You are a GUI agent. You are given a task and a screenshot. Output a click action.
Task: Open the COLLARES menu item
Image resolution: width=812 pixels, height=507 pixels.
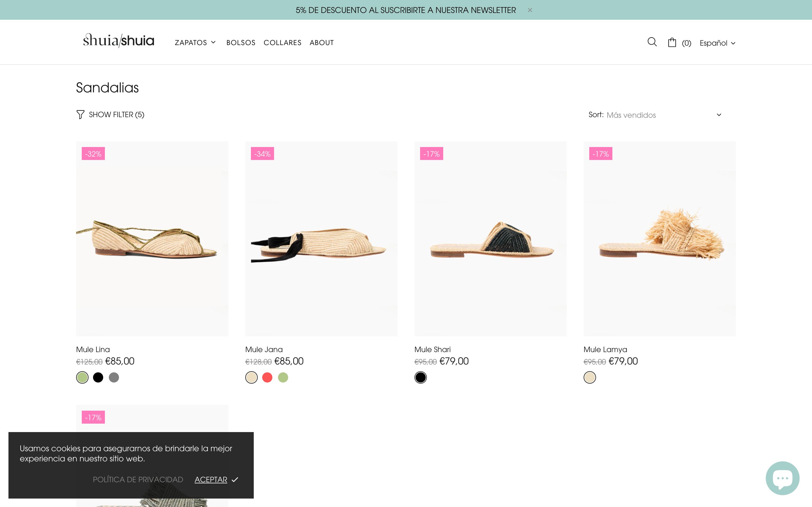pyautogui.click(x=283, y=42)
